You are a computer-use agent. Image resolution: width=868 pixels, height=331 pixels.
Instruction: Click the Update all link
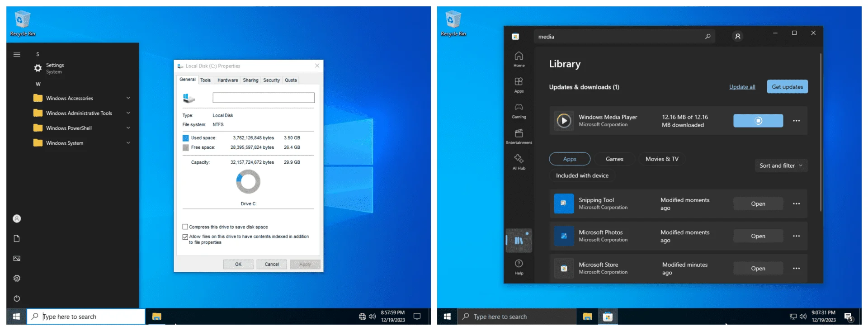(x=742, y=87)
